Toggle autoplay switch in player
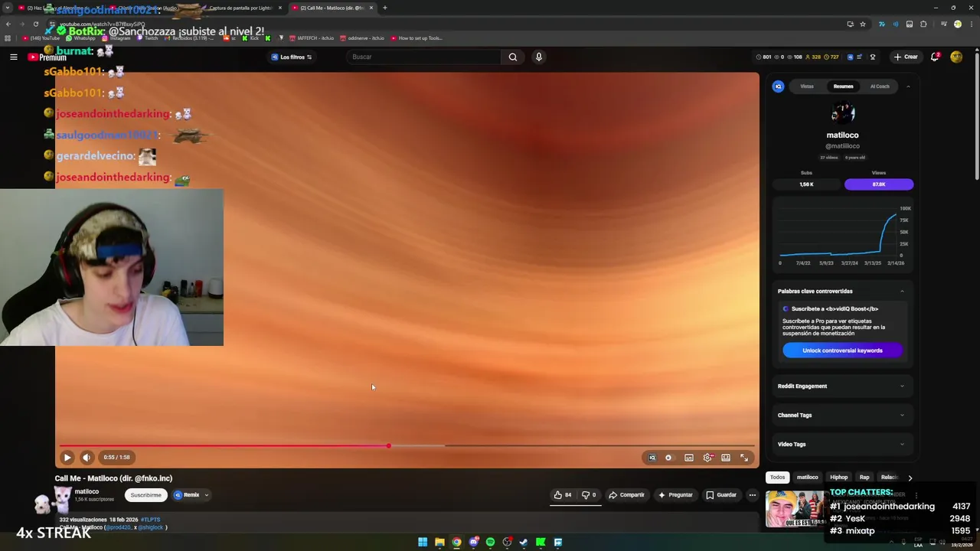Viewport: 980px width, 551px height. [668, 458]
